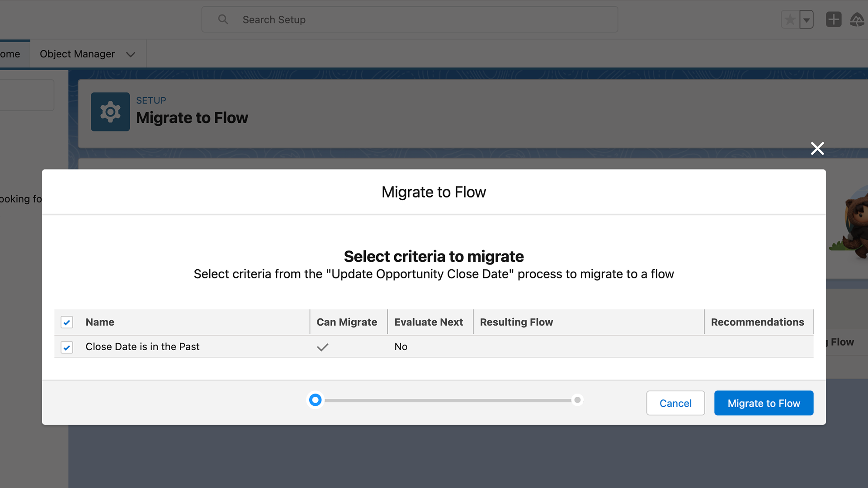Screen dimensions: 868x488
Task: Expand the Object Manager tab chevron
Action: (131, 54)
